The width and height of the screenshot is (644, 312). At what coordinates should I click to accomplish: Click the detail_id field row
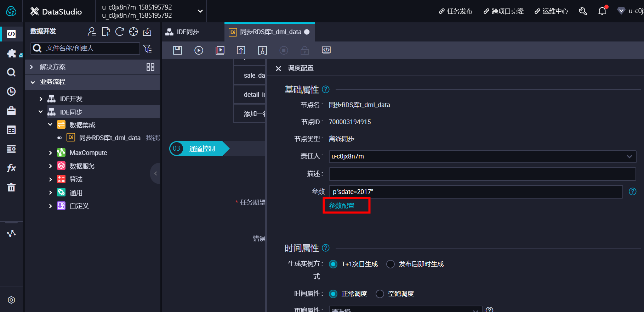tap(249, 95)
